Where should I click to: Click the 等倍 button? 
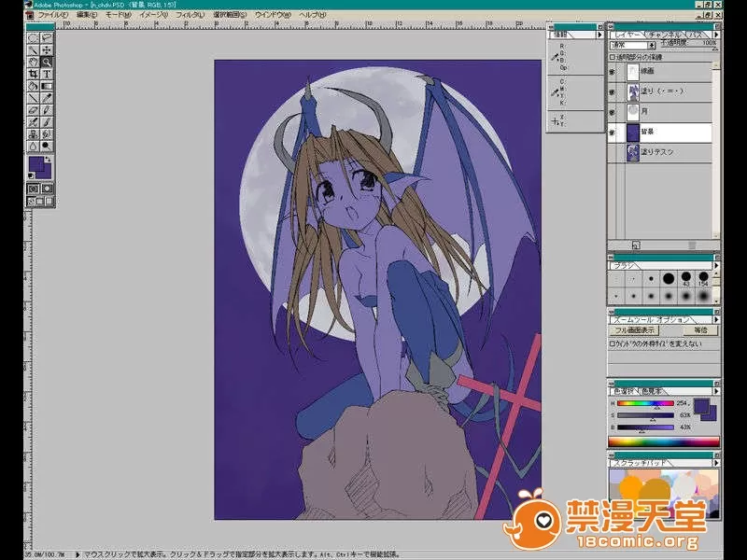(700, 329)
